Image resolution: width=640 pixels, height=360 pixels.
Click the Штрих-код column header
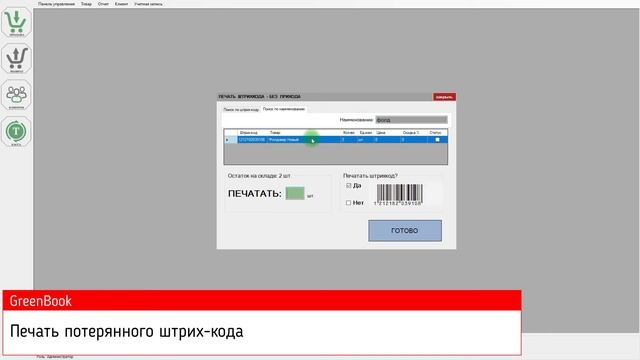251,133
